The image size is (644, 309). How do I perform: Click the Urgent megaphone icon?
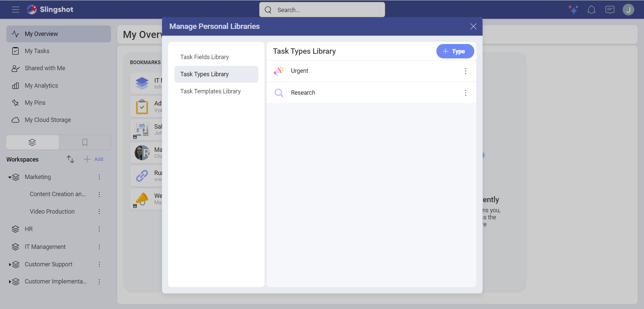click(x=279, y=71)
